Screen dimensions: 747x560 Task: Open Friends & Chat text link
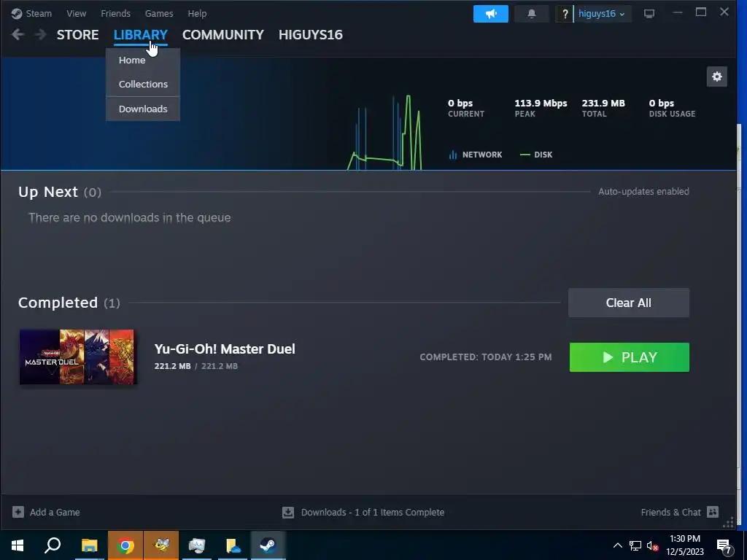tap(671, 512)
